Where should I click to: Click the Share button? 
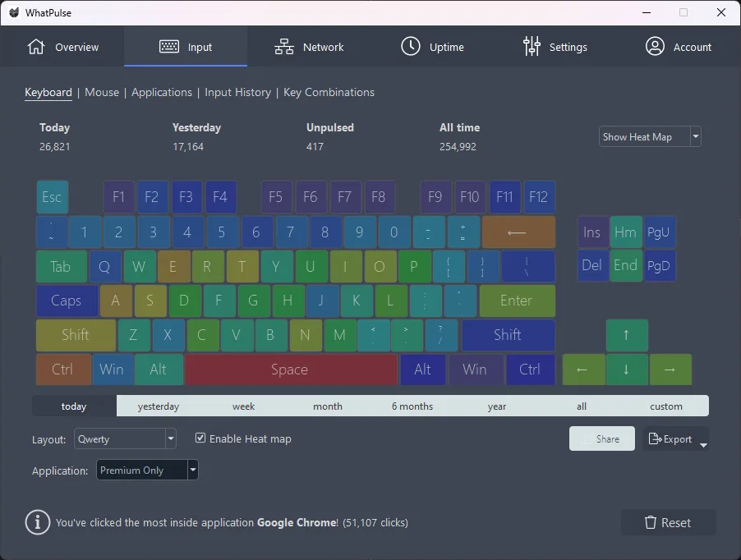pos(601,439)
